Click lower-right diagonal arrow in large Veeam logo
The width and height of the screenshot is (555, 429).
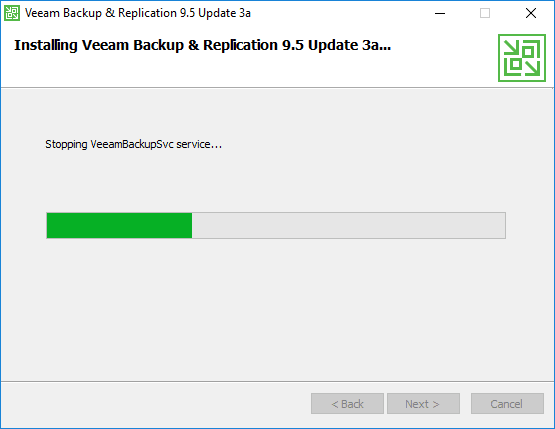532,68
